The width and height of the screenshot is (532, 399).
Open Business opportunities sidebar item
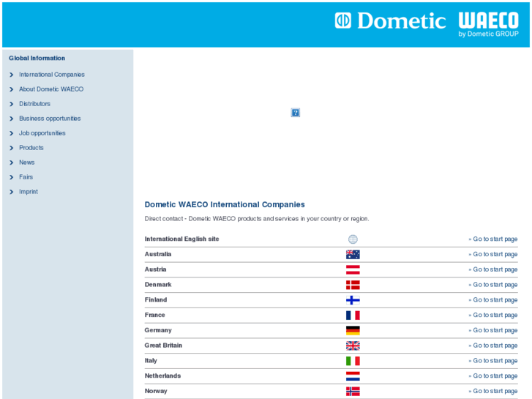[50, 118]
